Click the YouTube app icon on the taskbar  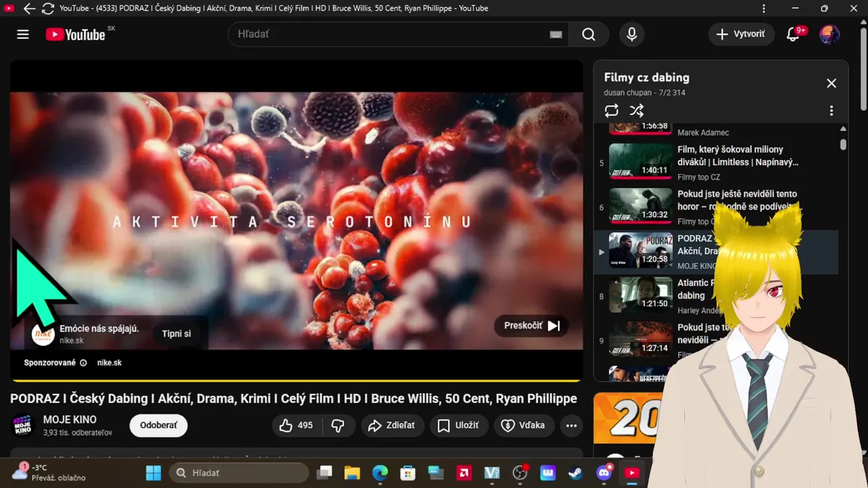pos(631,472)
